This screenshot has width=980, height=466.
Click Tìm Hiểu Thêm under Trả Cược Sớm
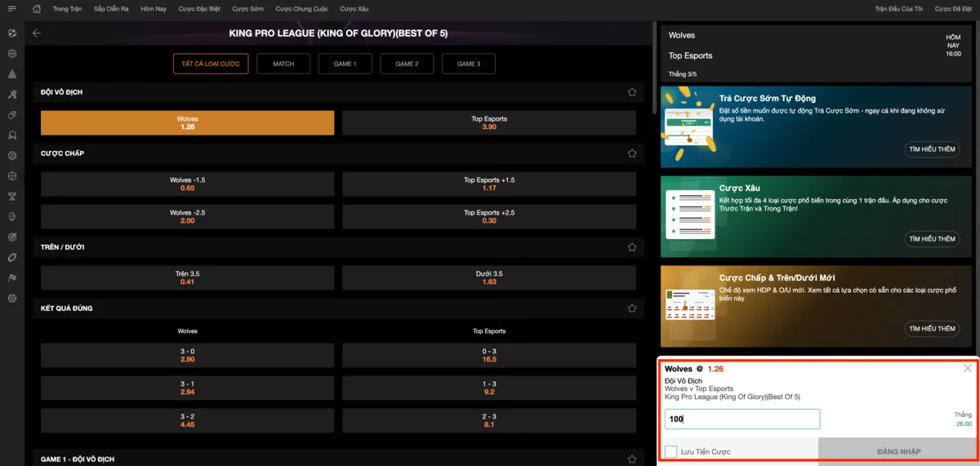pos(932,149)
